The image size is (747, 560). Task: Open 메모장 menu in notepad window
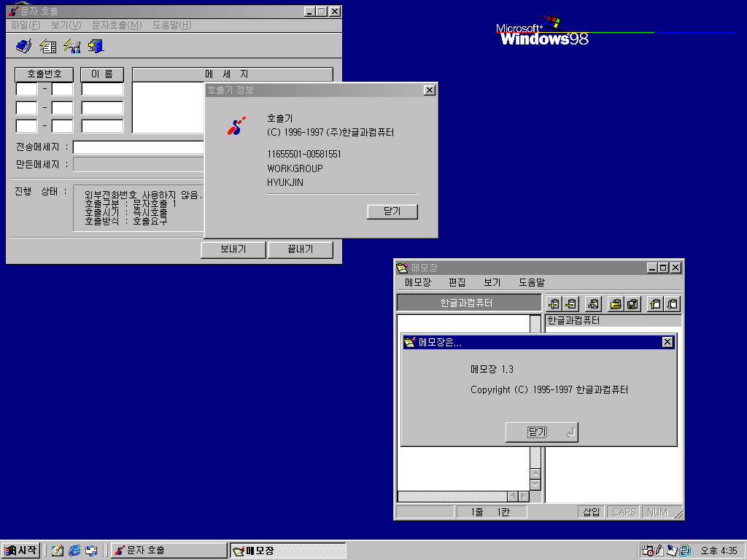418,282
